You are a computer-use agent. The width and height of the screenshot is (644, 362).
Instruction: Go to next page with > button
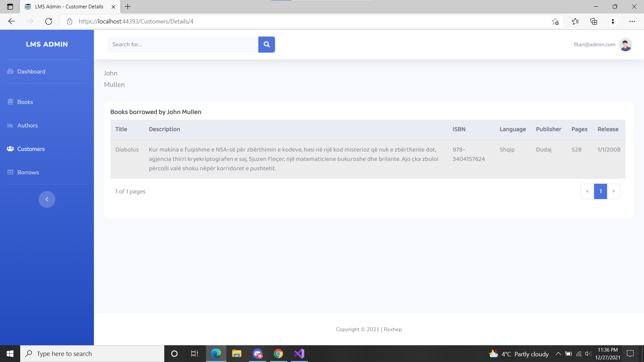click(x=613, y=191)
